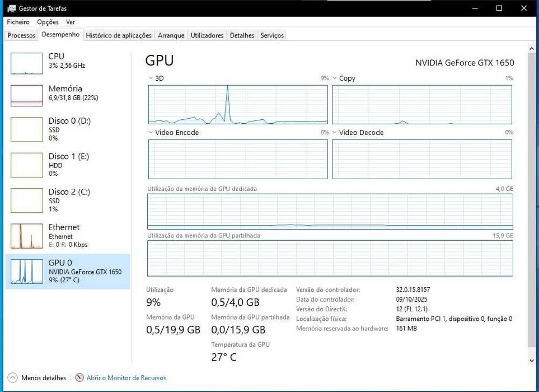Open the Disco 0 (D:) graph thumbnail
This screenshot has height=392, width=539.
pos(27,129)
